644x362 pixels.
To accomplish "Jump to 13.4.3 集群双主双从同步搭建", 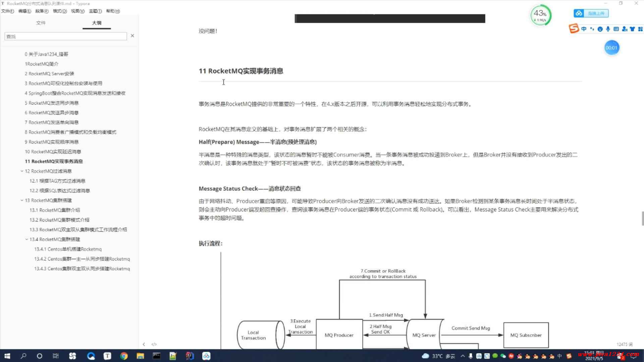I will click(82, 268).
